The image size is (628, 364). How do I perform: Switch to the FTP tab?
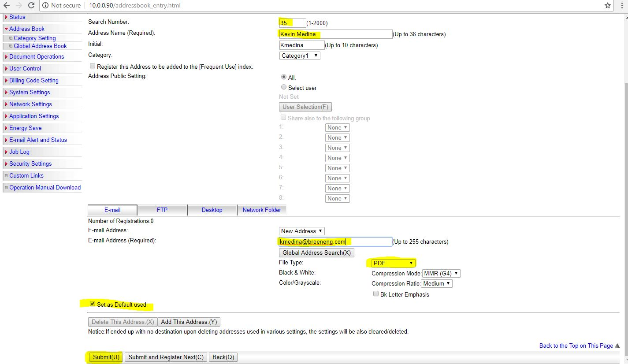(162, 210)
